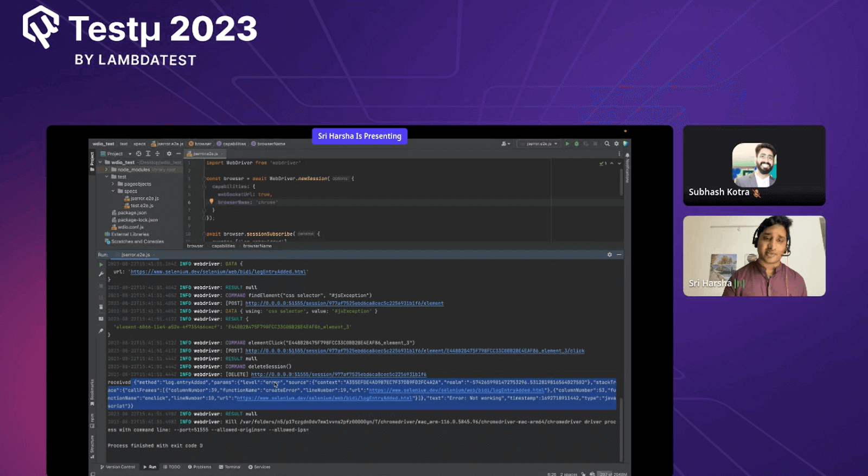This screenshot has height=476, width=868.
Task: Collapse the test folder in the project tree
Action: pyautogui.click(x=107, y=176)
